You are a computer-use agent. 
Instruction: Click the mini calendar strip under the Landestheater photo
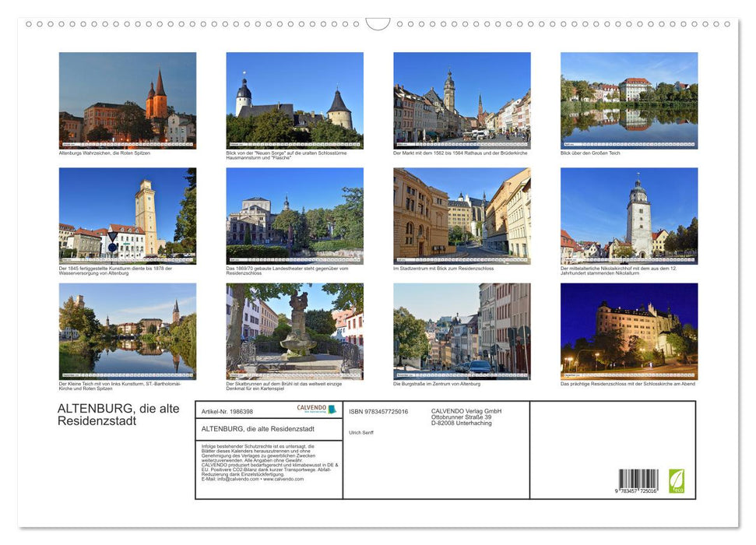(294, 259)
